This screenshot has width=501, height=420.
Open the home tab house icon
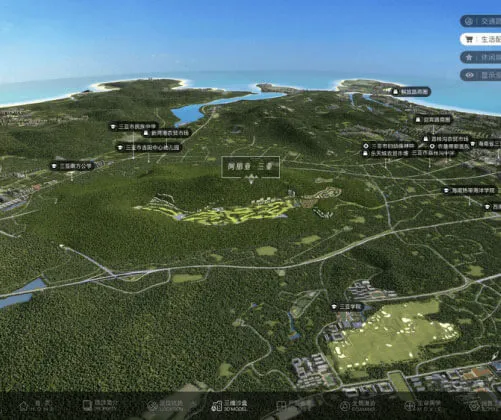coord(24,406)
